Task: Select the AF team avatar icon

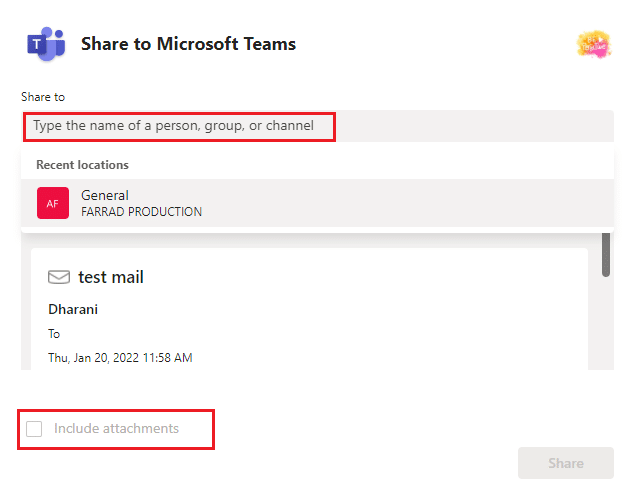Action: click(x=53, y=203)
